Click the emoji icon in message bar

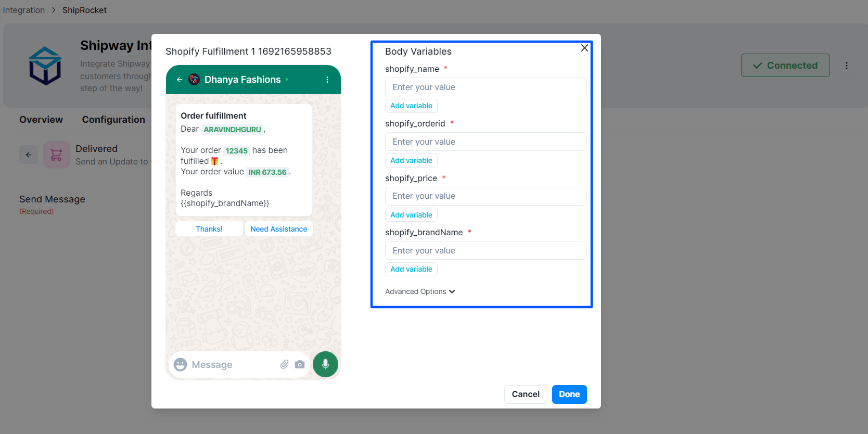pos(181,364)
